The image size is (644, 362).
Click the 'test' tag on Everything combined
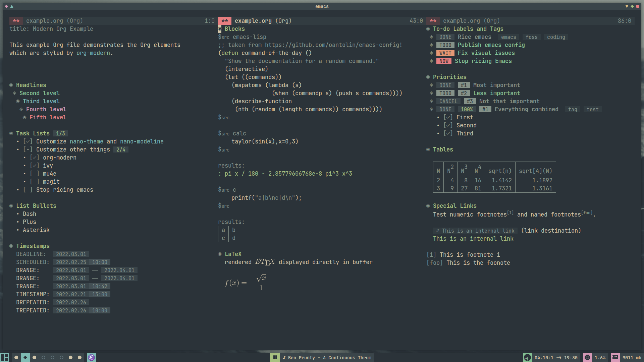click(x=592, y=110)
